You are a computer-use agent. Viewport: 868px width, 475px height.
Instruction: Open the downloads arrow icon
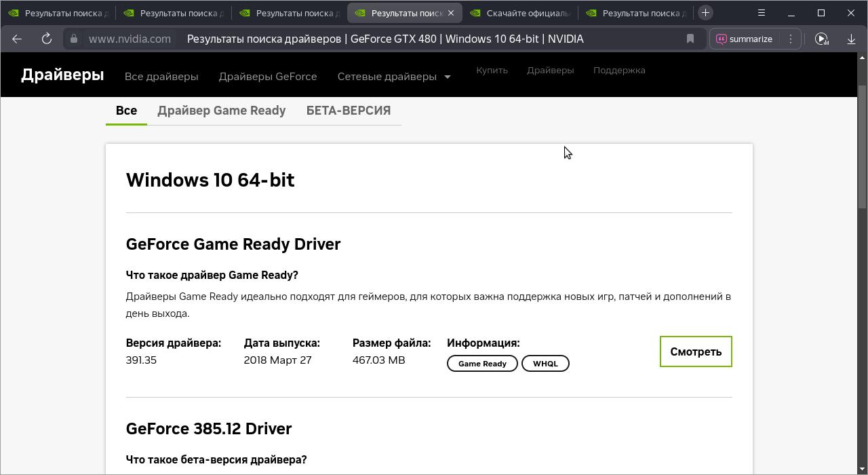point(852,39)
